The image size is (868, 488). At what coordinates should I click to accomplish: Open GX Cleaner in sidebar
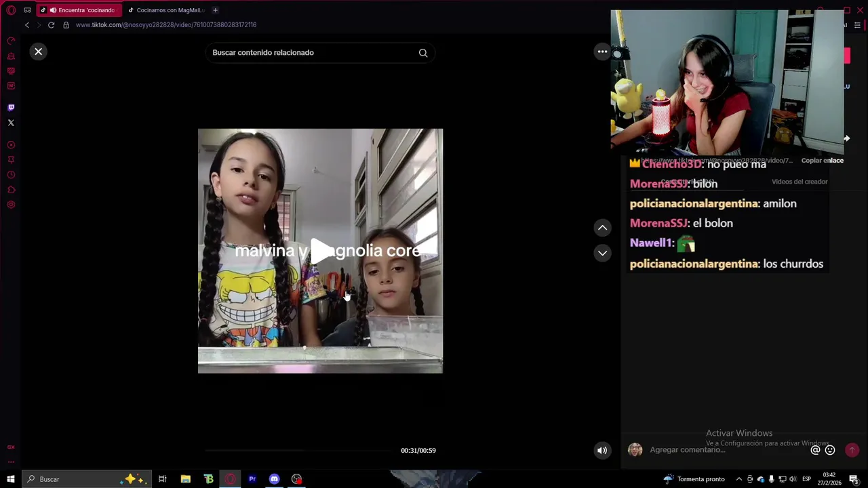coord(11,56)
